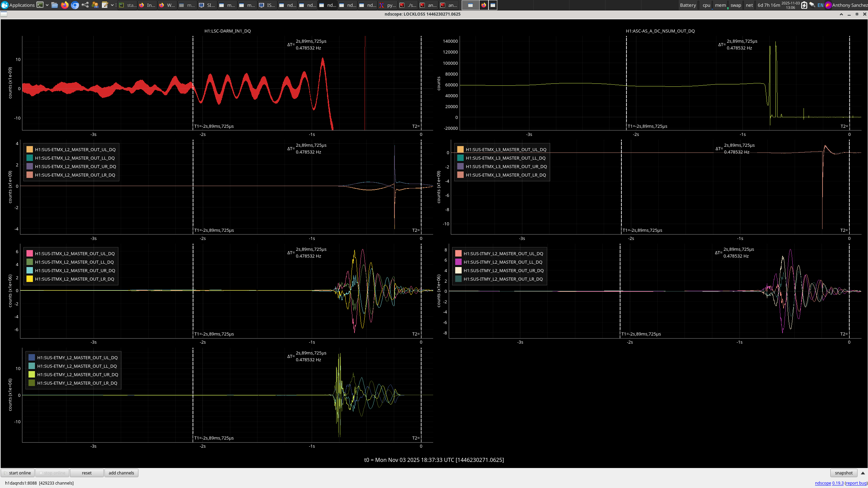
Task: Launch Firefox from the panel
Action: point(64,5)
